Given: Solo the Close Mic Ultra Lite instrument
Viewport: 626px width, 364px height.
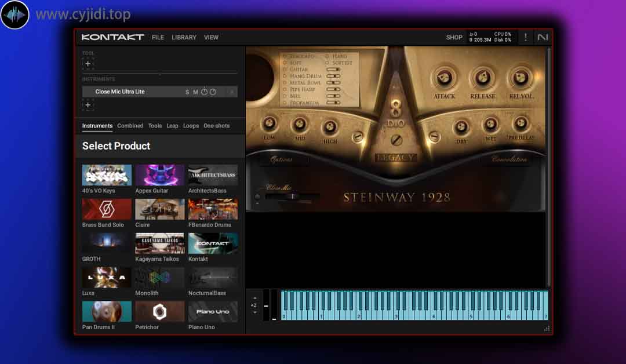Looking at the screenshot, I should click(187, 92).
